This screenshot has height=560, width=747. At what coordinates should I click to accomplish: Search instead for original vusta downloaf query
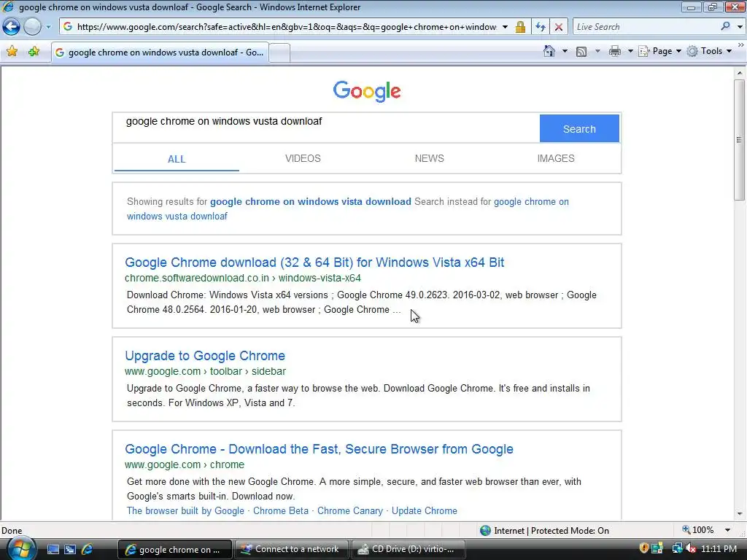pyautogui.click(x=348, y=209)
